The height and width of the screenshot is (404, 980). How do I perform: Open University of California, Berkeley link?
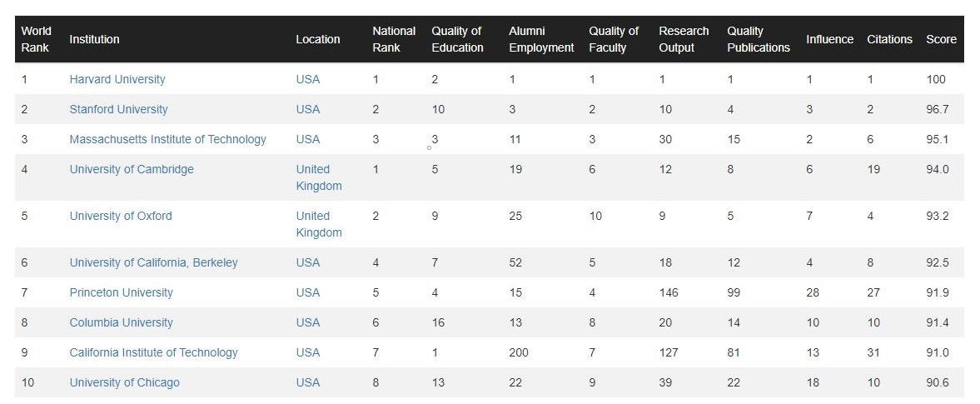[x=153, y=262]
